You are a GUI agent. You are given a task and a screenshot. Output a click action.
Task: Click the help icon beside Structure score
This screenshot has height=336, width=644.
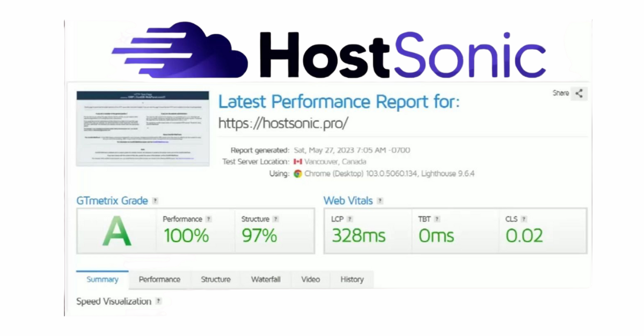pyautogui.click(x=276, y=219)
